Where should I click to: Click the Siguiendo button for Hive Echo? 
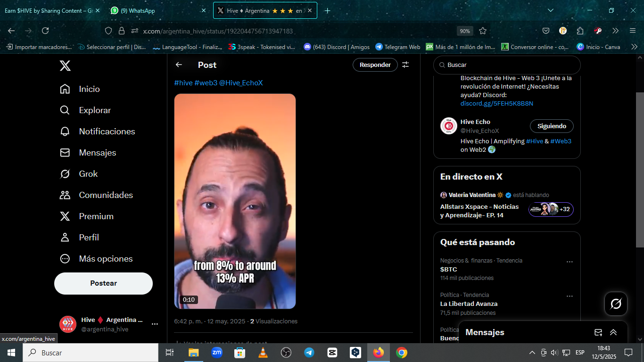click(x=552, y=126)
